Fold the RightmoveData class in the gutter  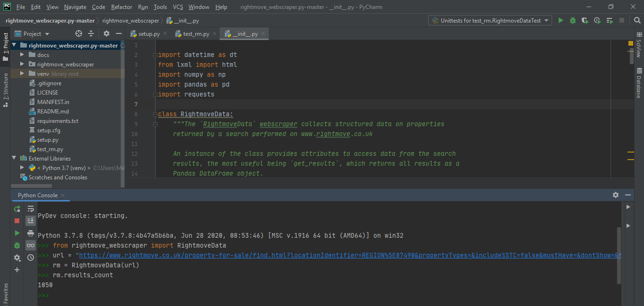click(x=155, y=114)
